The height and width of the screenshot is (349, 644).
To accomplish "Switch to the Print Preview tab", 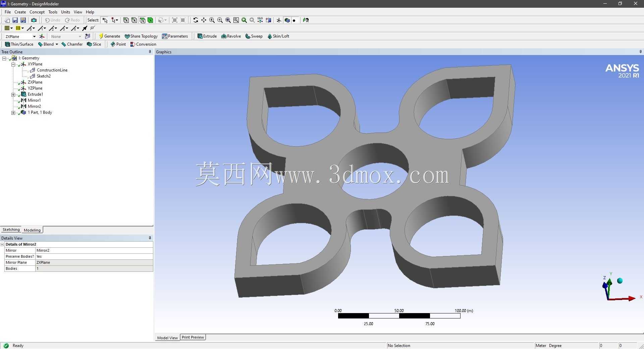I will (193, 337).
